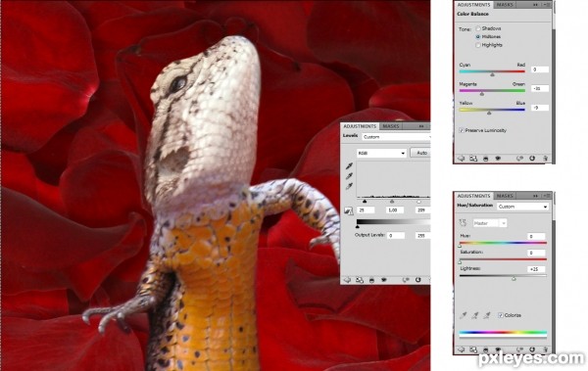Toggle expanded view in Color Balance panel
Screen dimensions: 588x371
(473, 159)
